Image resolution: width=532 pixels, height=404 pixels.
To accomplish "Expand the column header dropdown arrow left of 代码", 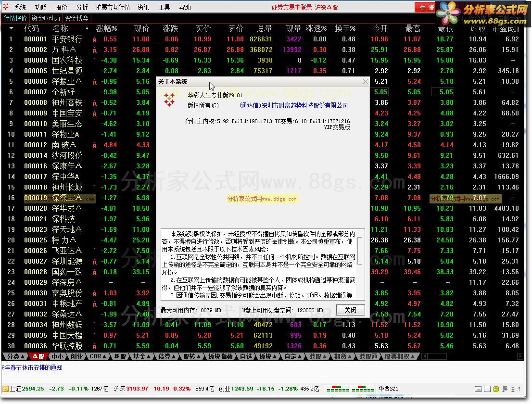I will pos(11,28).
